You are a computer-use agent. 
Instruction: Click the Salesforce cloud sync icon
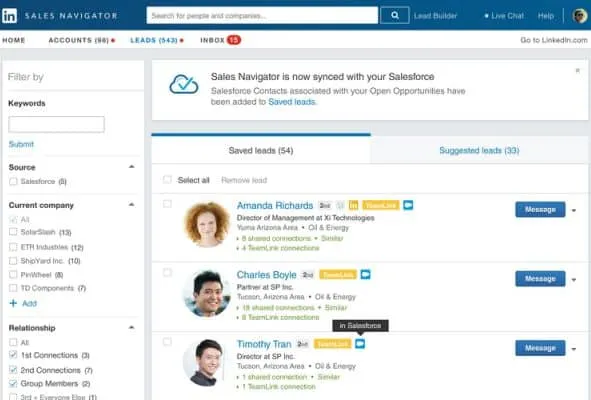coord(184,84)
